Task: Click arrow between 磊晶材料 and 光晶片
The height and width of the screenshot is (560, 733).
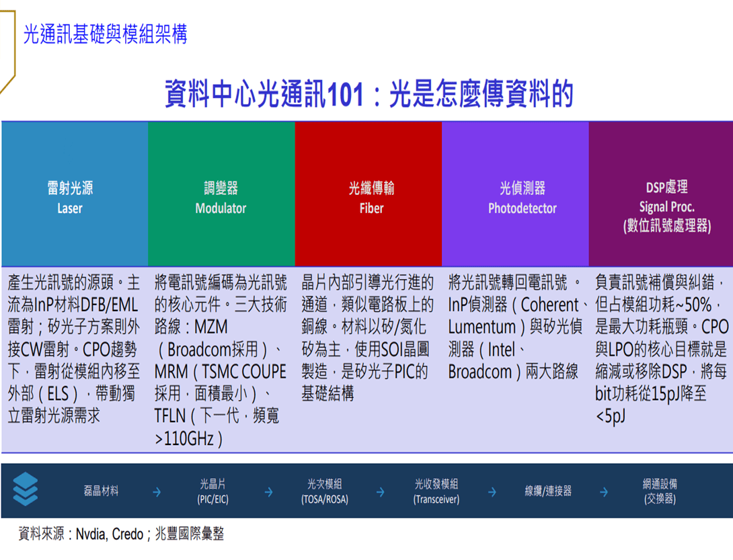Action: [157, 491]
